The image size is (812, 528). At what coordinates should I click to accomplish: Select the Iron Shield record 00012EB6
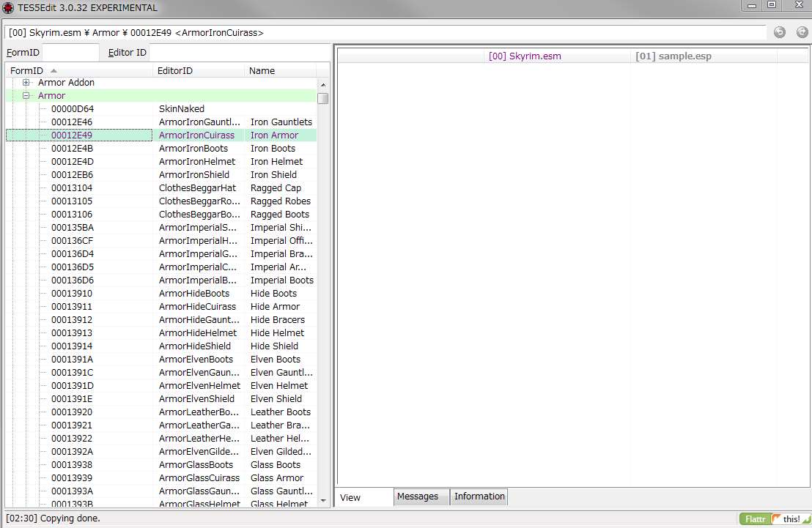pyautogui.click(x=161, y=175)
